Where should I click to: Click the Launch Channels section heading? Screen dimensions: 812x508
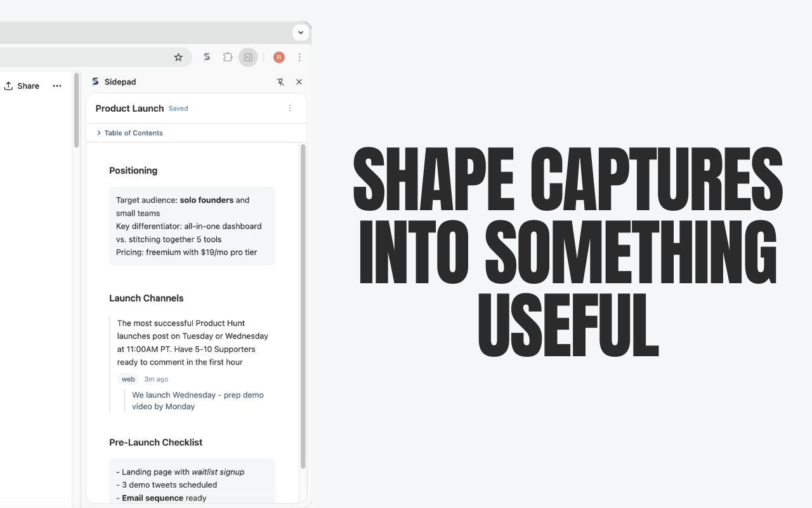147,298
